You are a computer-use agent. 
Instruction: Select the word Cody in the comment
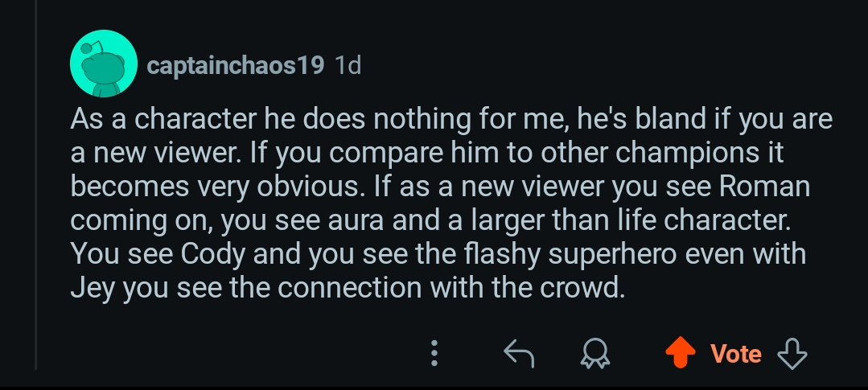coord(213,254)
